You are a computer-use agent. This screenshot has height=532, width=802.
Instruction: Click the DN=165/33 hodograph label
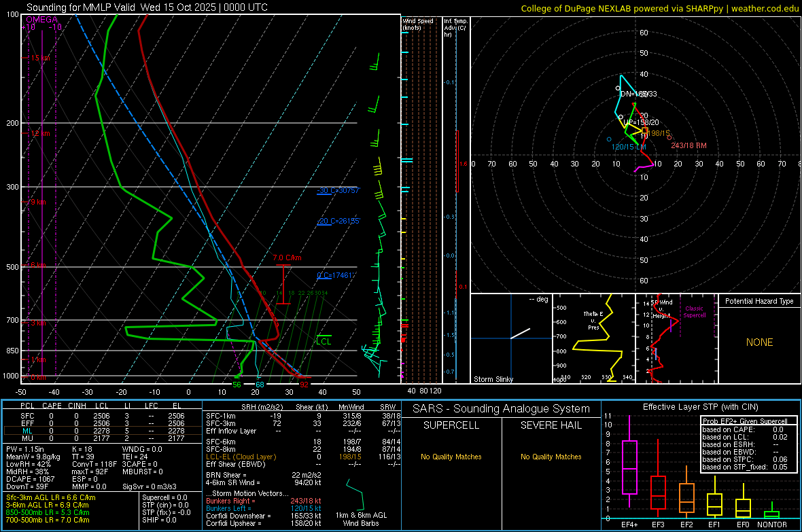click(638, 94)
